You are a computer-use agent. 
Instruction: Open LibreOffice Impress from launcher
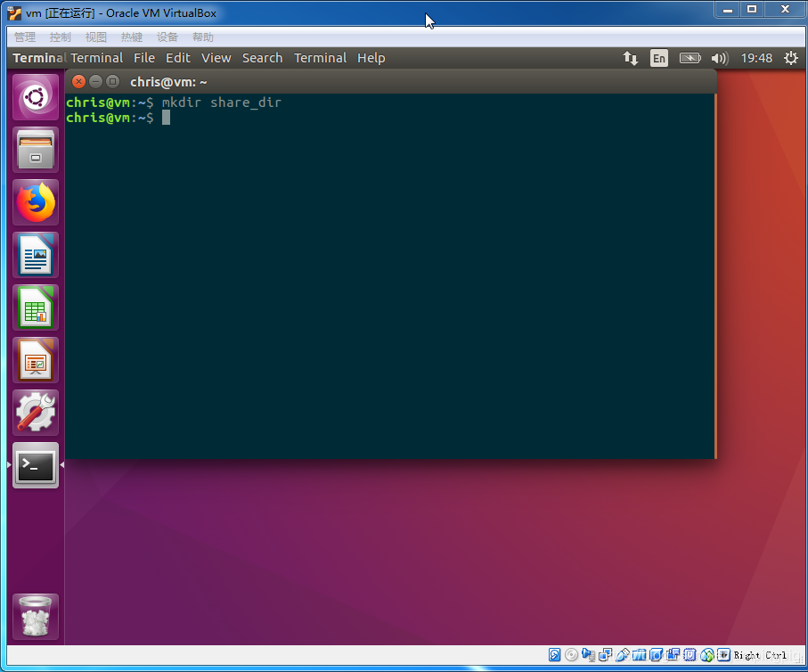36,360
